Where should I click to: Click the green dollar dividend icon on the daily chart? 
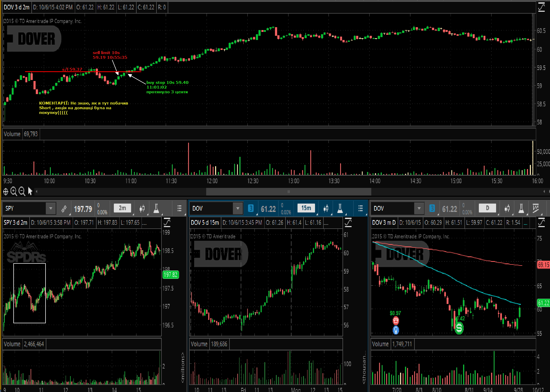click(459, 328)
